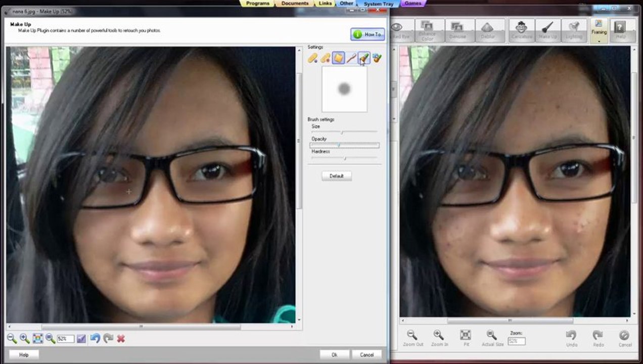The width and height of the screenshot is (643, 364).
Task: Open the Games tab at top
Action: click(x=413, y=4)
